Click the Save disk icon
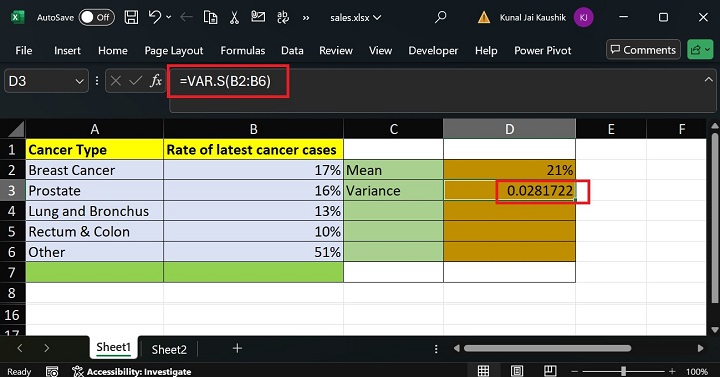Viewport: 720px width, 377px height. coord(131,17)
